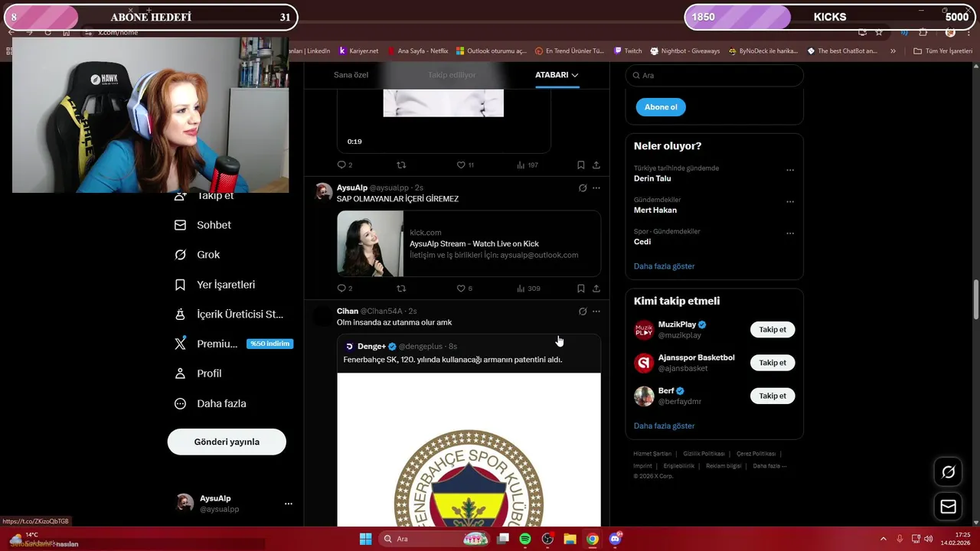
Task: Click page vertical scrollbar
Action: tap(975, 300)
